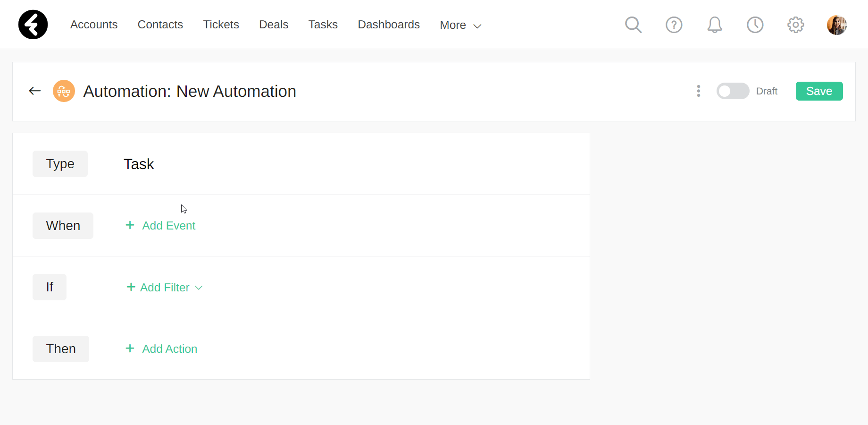Click the orange automation icon

pyautogui.click(x=64, y=91)
